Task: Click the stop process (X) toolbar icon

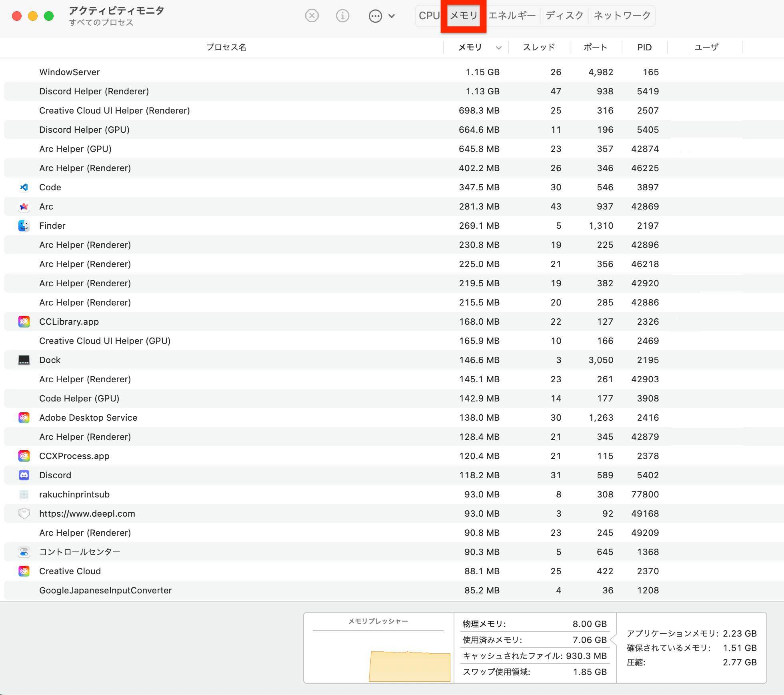Action: (312, 16)
